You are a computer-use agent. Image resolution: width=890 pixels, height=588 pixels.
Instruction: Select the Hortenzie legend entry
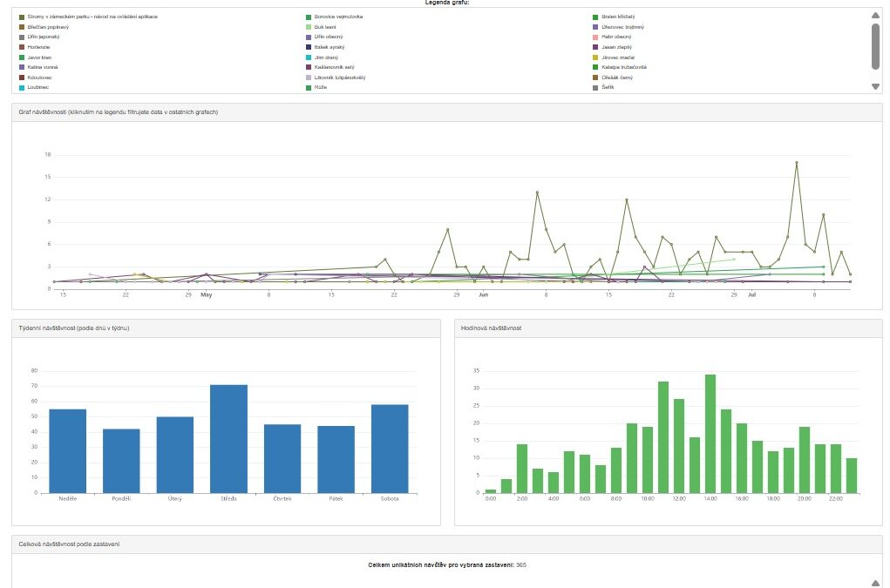point(35,47)
